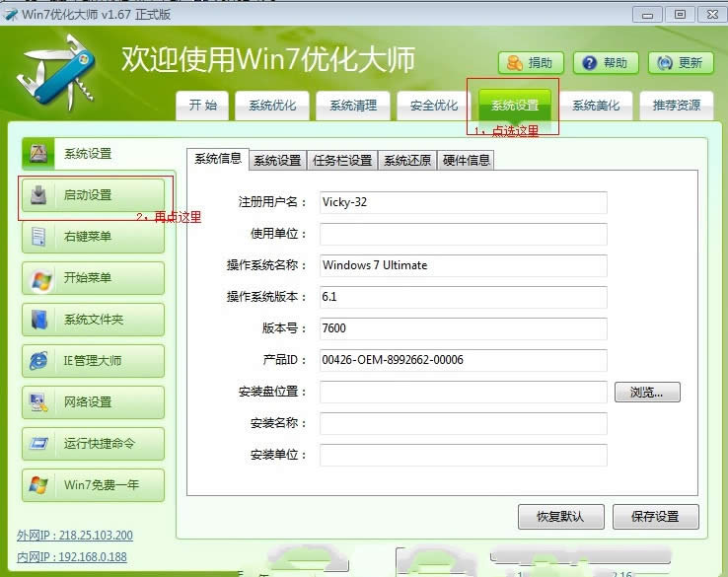Click the 保存设置 button
Screen dimensions: 728x577
click(656, 517)
